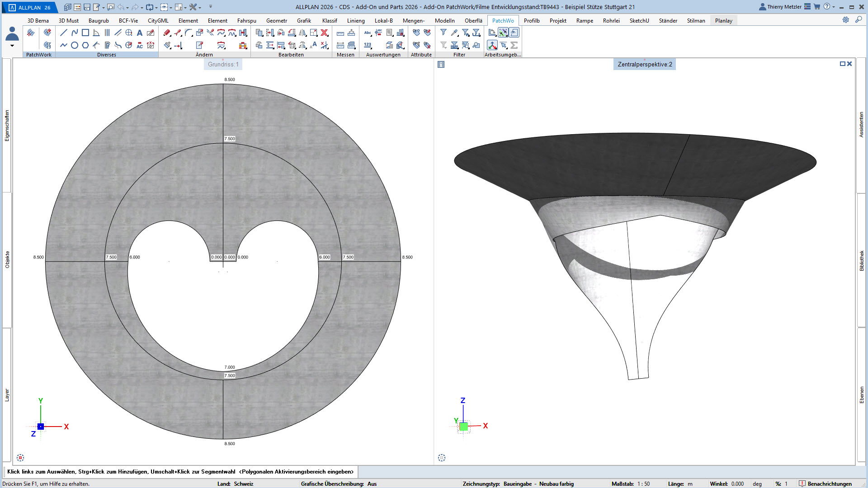Select the Text tool letter A
The image size is (868, 488).
140,33
